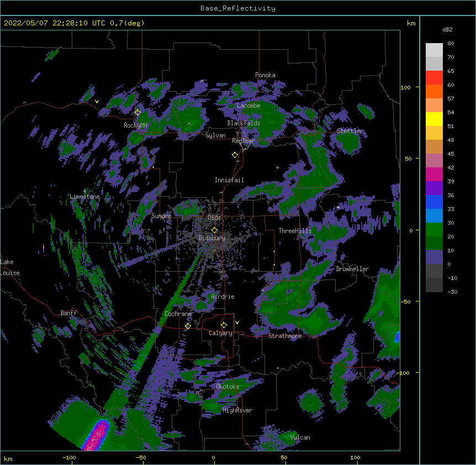Click the 10 dBZ lavender legend swatch

coord(434,257)
